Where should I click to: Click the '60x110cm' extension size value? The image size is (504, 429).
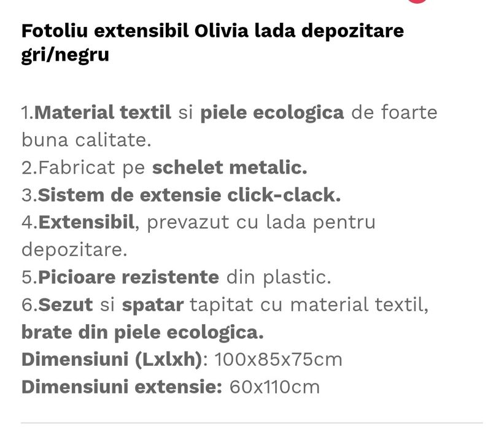pyautogui.click(x=275, y=387)
